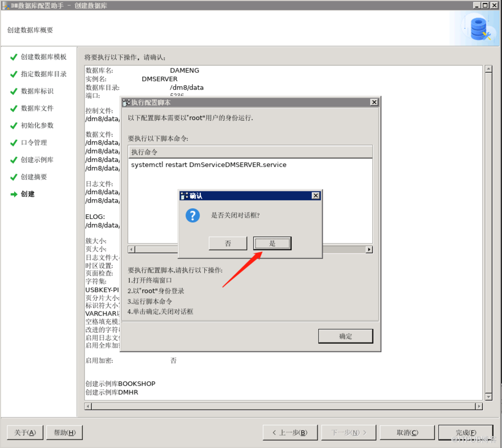502x448 pixels.
Task: Close the 确认 dialog with X
Action: (316, 195)
